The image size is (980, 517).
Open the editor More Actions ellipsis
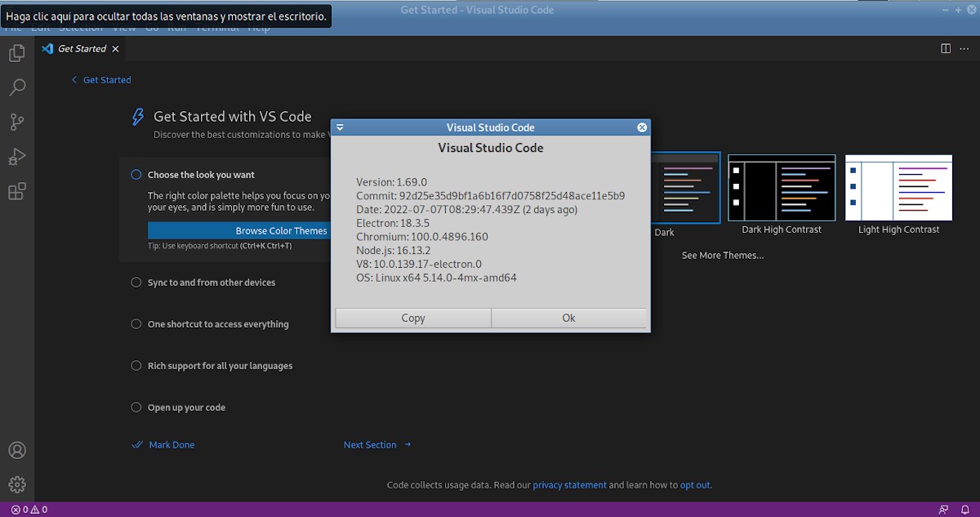click(964, 49)
